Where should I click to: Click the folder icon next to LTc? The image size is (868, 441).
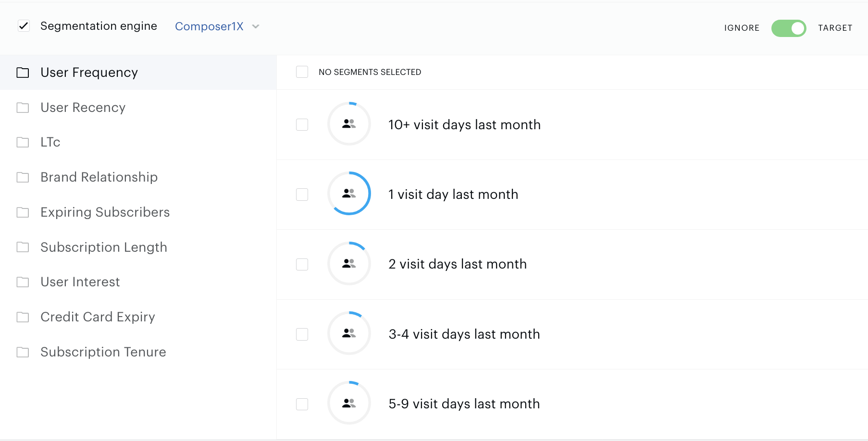point(23,142)
